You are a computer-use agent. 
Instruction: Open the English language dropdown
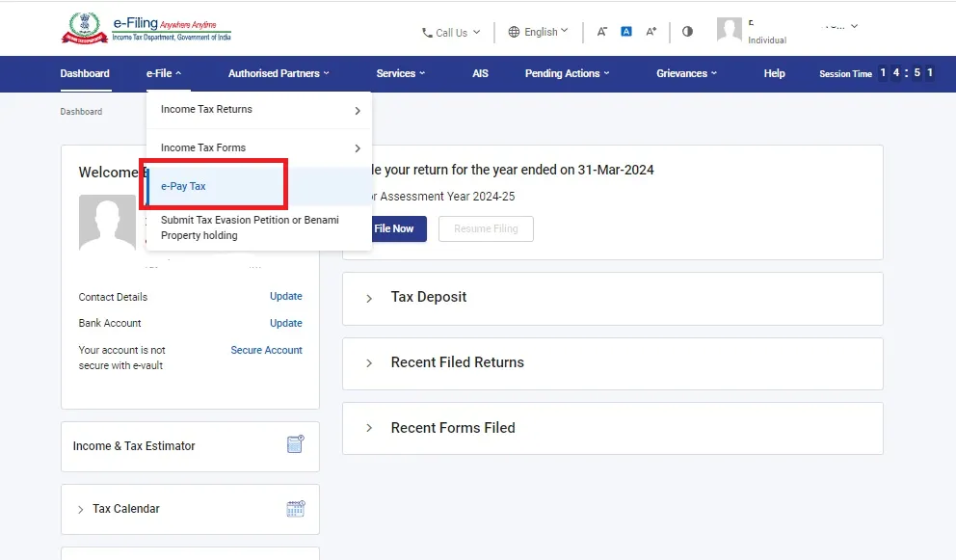coord(538,31)
